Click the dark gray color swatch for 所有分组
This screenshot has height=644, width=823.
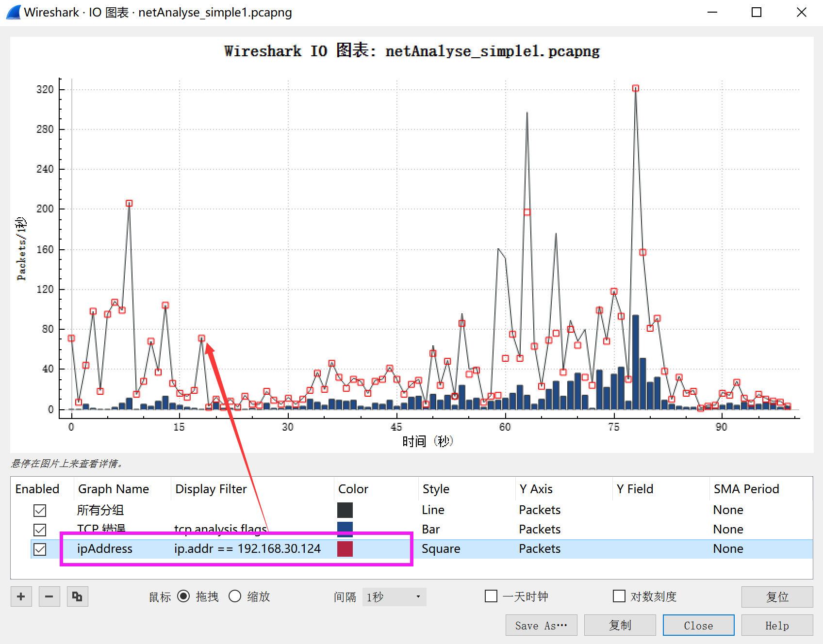[x=345, y=510]
